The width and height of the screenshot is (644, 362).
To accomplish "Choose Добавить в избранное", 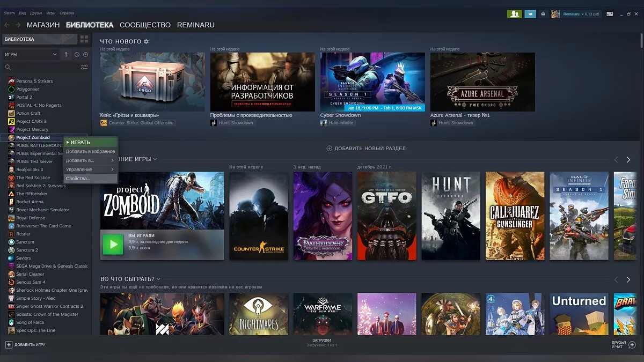I will point(90,151).
